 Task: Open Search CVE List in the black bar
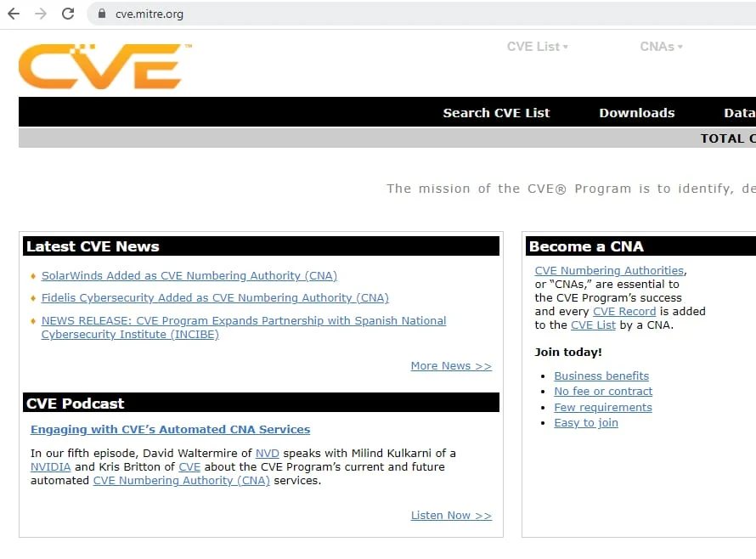[496, 112]
